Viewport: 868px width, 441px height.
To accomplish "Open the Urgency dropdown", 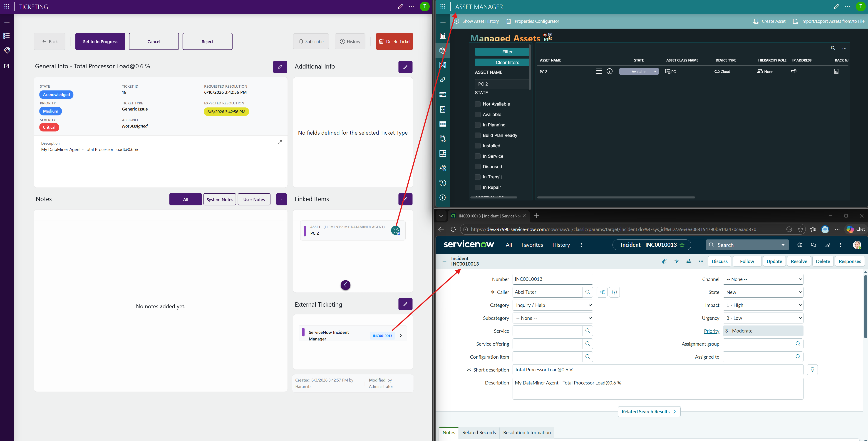I will (763, 318).
